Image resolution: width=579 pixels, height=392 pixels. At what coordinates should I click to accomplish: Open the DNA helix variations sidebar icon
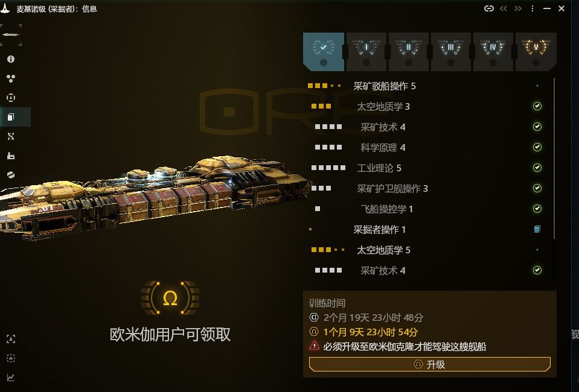click(11, 136)
